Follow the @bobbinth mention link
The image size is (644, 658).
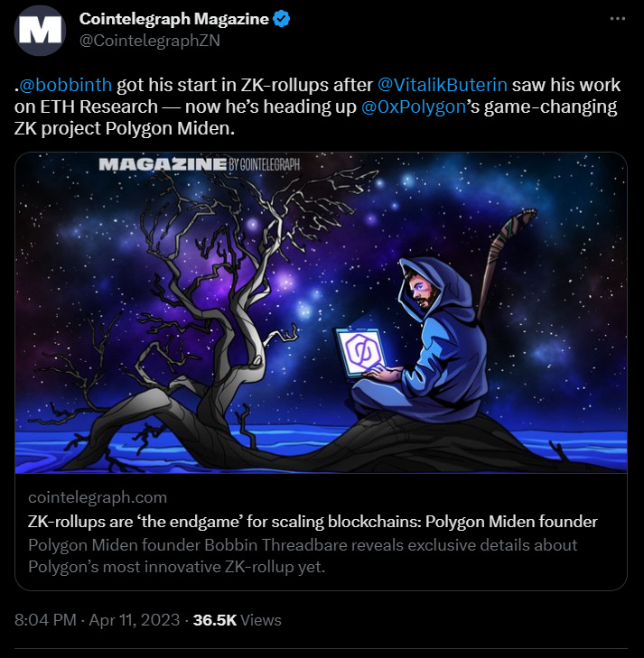pyautogui.click(x=66, y=85)
